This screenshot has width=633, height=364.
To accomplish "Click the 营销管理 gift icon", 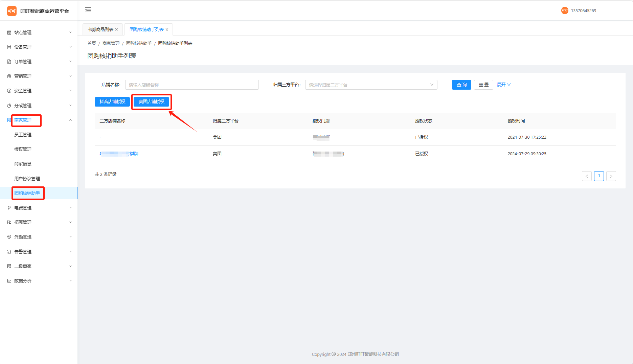I will [9, 76].
